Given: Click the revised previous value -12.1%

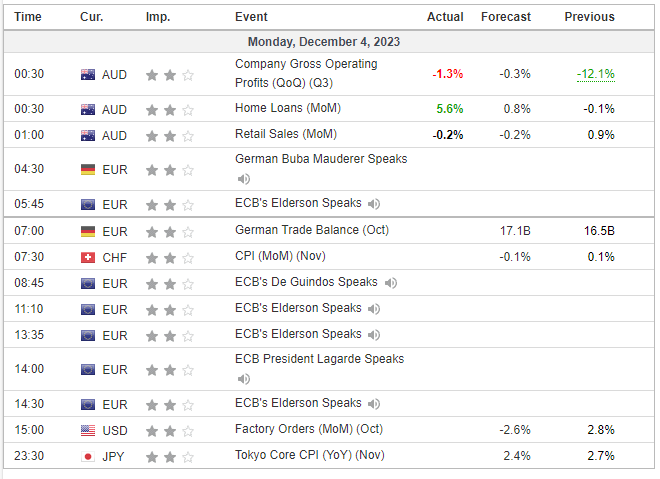Looking at the screenshot, I should (x=595, y=74).
